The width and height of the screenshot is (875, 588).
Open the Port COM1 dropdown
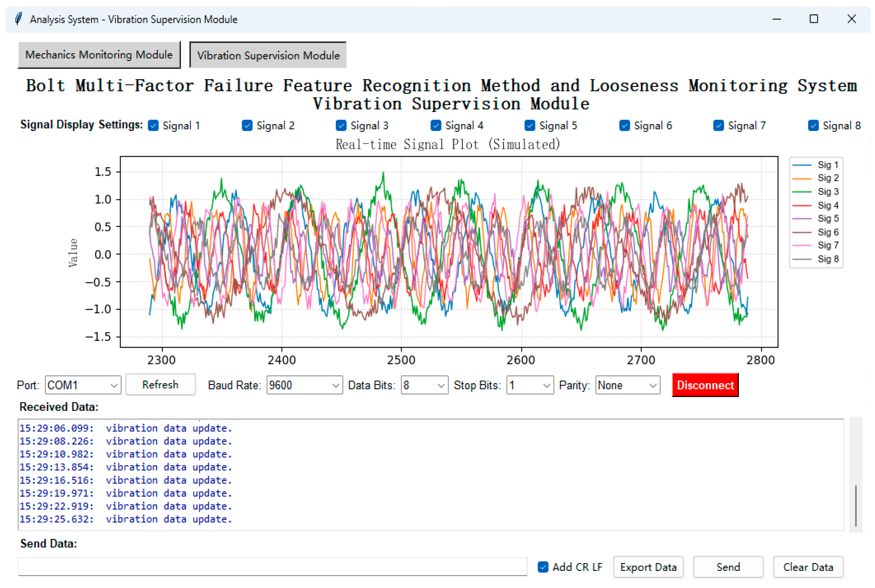pyautogui.click(x=83, y=385)
